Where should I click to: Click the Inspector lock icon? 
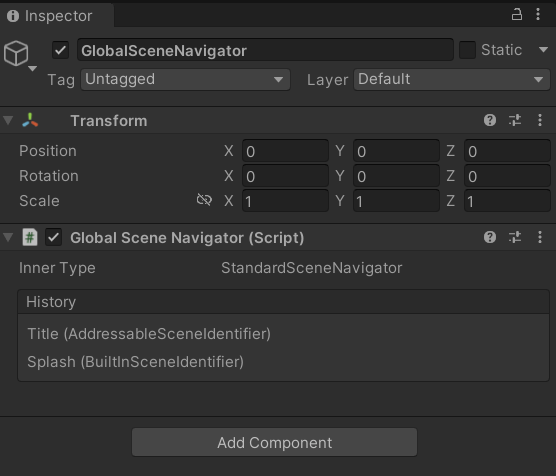[517, 15]
